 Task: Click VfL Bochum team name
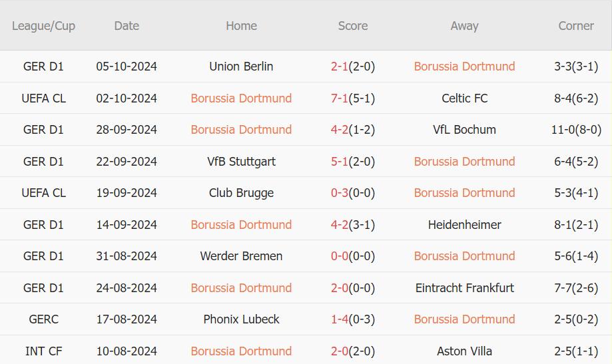[x=464, y=130]
